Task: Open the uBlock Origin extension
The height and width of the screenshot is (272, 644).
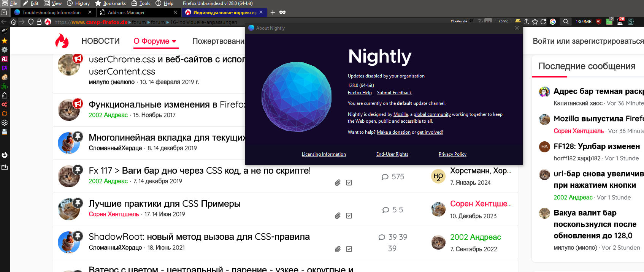Action: point(599,22)
